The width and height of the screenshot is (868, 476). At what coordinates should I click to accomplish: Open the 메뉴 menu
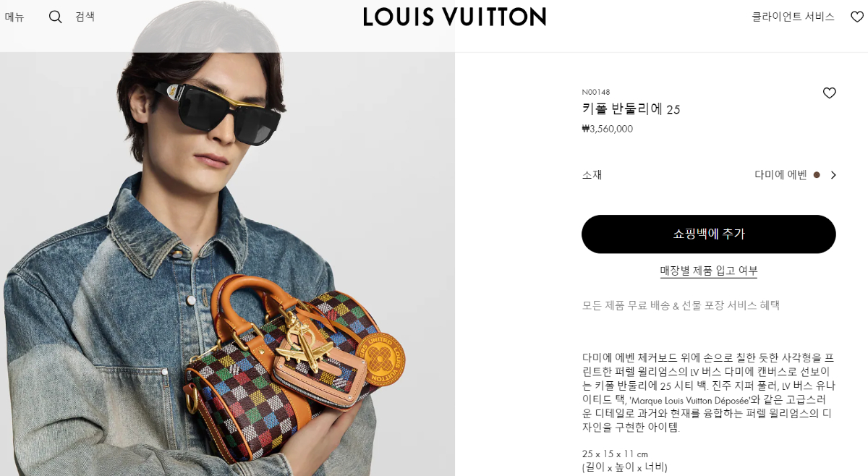(14, 17)
